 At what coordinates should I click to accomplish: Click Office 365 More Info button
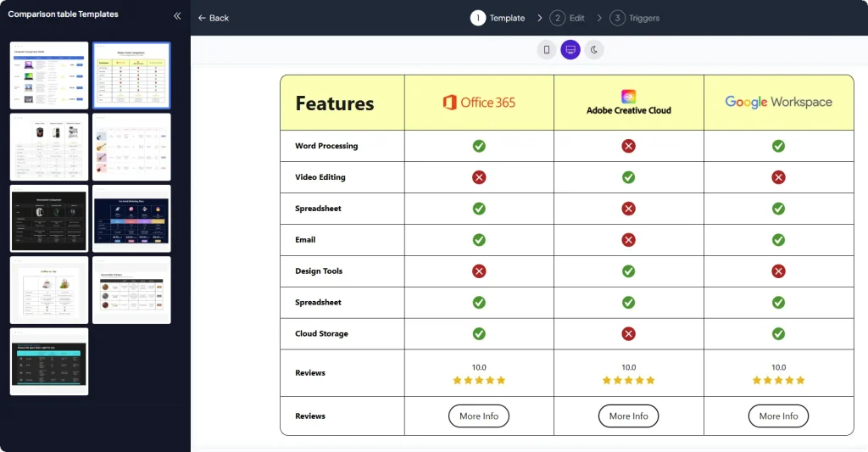coord(479,416)
